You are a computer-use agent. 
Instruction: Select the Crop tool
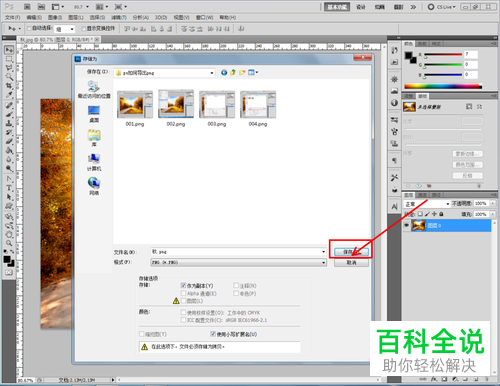point(9,86)
